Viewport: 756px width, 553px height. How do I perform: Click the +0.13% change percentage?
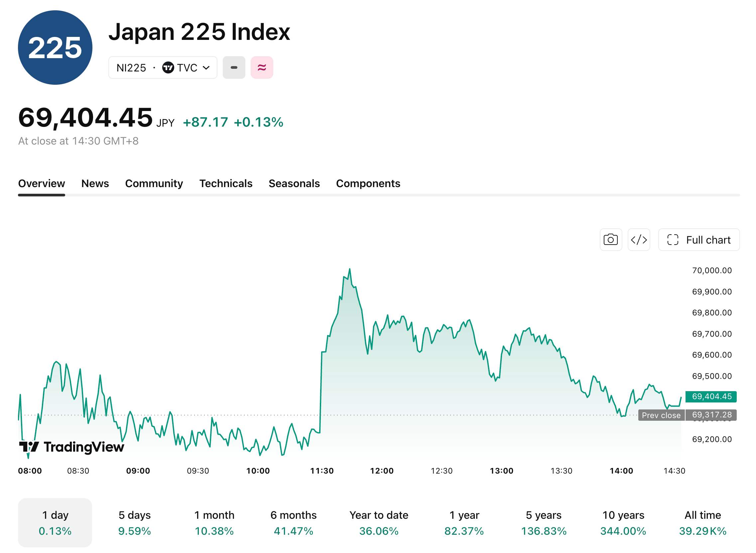coord(258,122)
